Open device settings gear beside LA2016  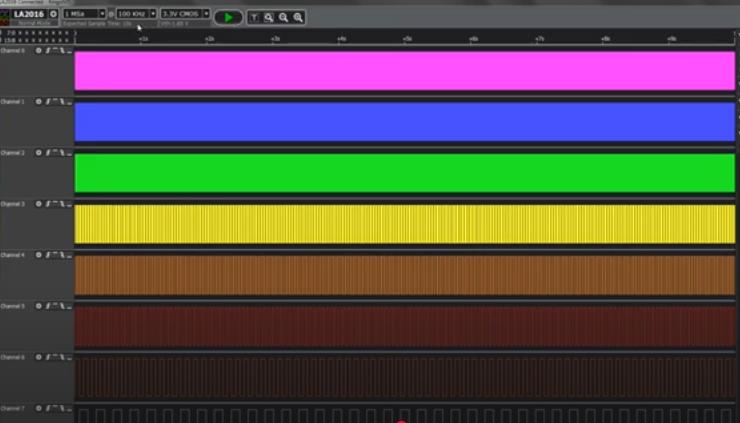(x=53, y=14)
